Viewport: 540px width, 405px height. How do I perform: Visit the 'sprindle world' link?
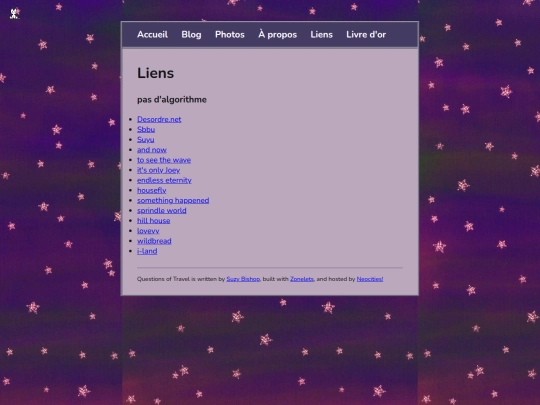click(162, 210)
